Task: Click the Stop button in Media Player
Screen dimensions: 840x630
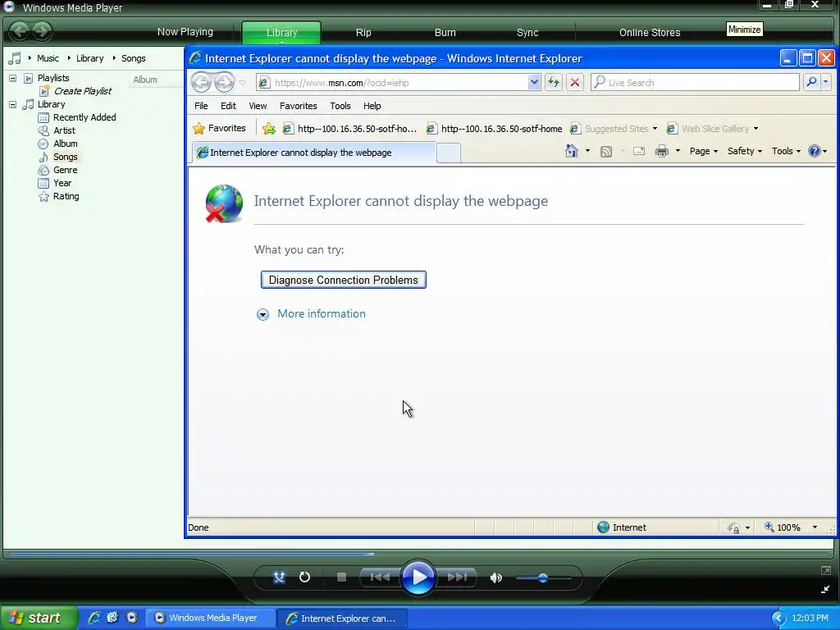Action: (x=341, y=577)
